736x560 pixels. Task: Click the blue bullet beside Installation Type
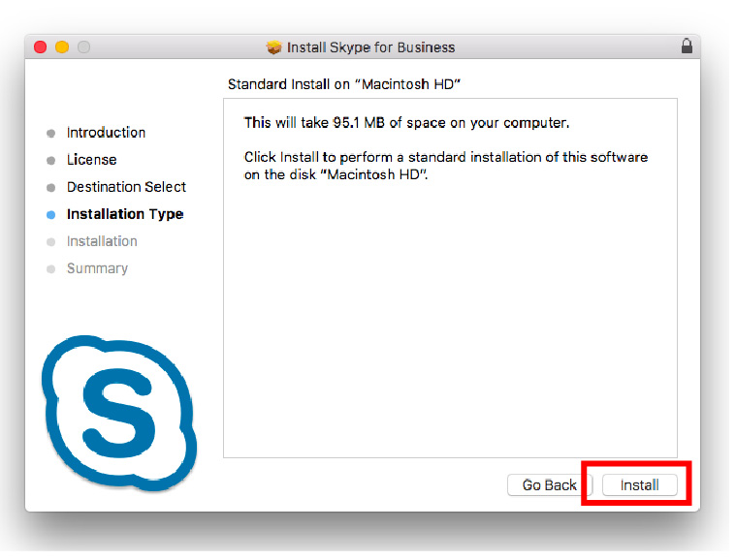[51, 215]
